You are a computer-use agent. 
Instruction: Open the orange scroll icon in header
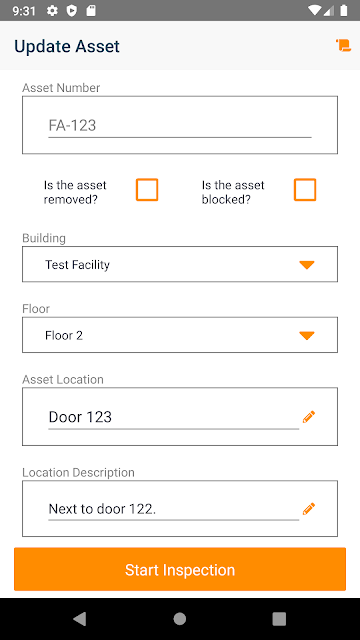click(x=343, y=45)
